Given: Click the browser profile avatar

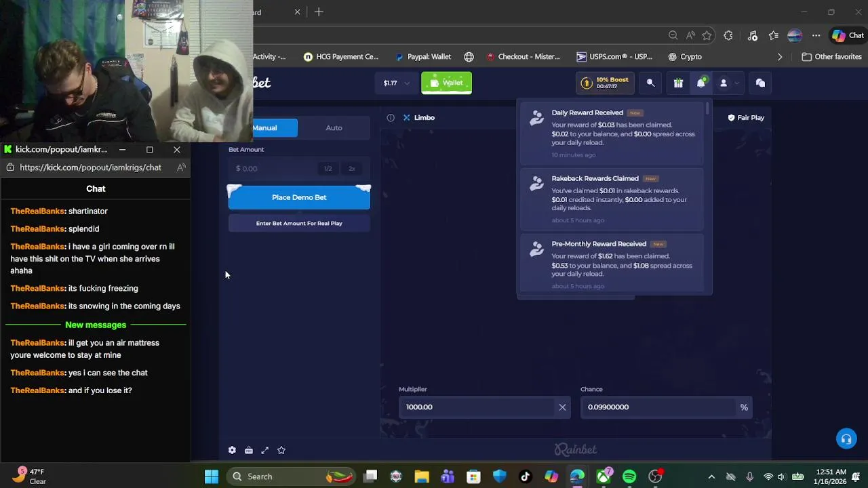Looking at the screenshot, I should point(795,35).
